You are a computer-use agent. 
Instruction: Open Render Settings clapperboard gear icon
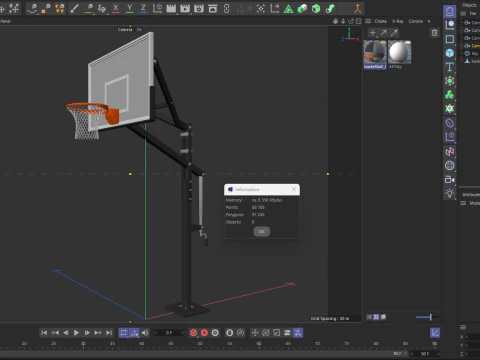click(x=199, y=8)
